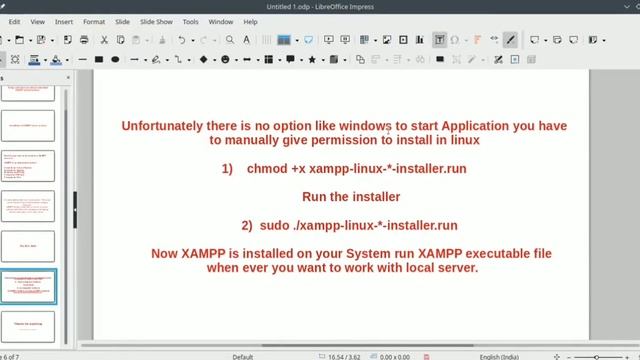Start slideshow from current slide icon

coord(345,40)
